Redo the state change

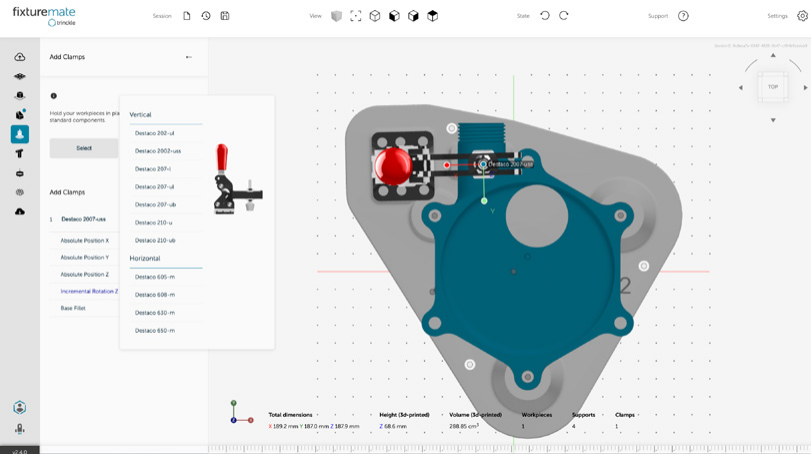click(564, 16)
